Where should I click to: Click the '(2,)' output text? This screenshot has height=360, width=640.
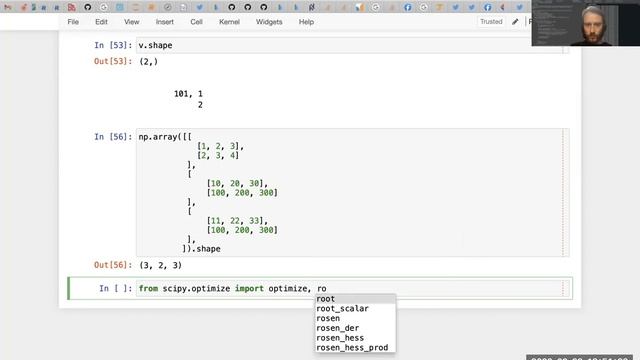click(149, 61)
